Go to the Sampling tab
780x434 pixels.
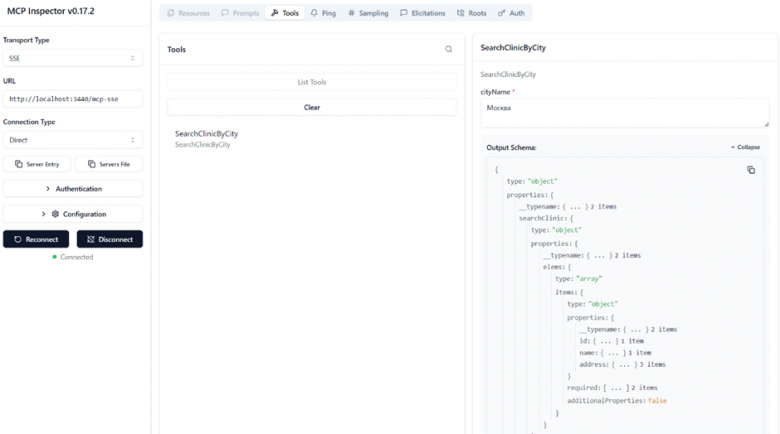[x=368, y=13]
